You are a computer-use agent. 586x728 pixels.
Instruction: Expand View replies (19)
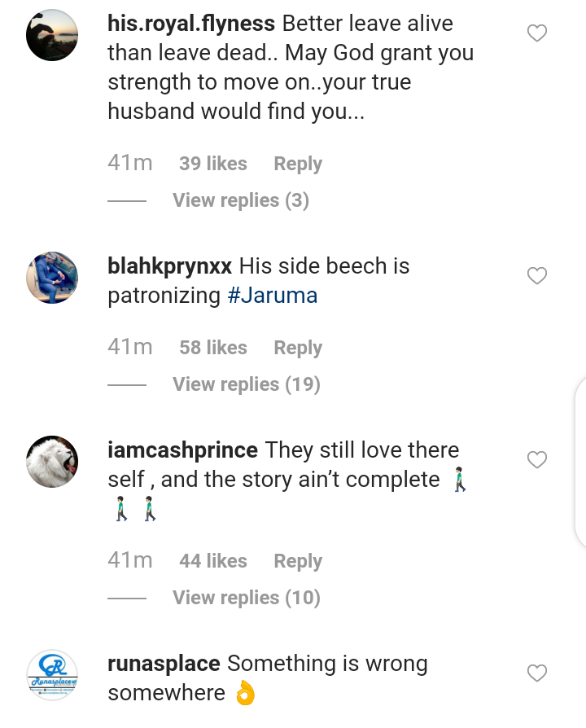[x=246, y=384]
